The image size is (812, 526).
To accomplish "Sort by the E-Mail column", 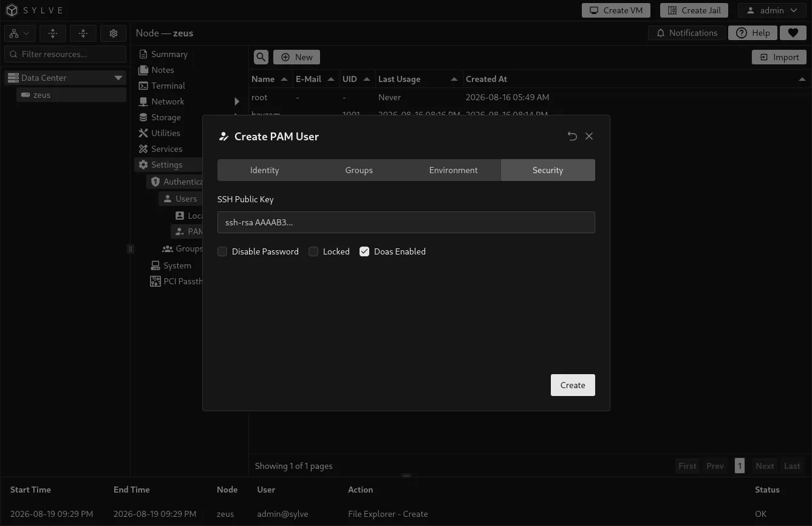I will [x=315, y=79].
